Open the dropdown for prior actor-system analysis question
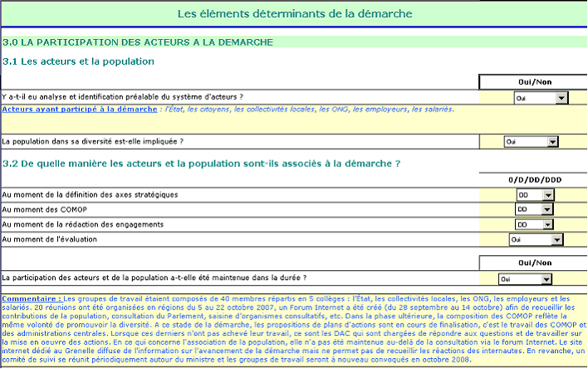Screen dimensions: 588x369 561,98
